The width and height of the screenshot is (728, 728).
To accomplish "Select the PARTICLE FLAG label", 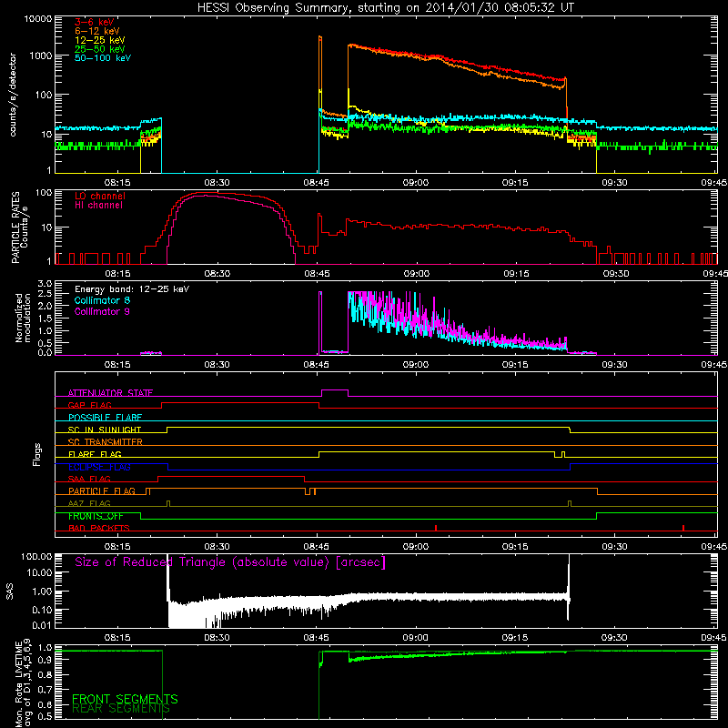I will click(102, 490).
